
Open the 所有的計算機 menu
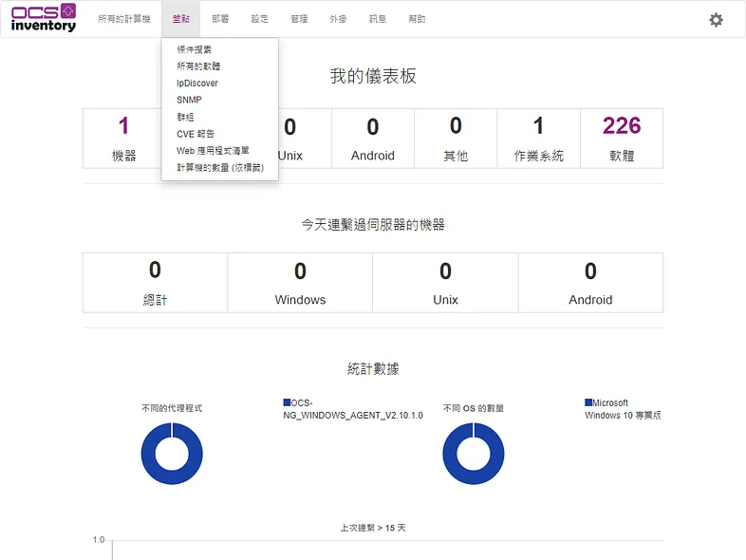click(124, 19)
